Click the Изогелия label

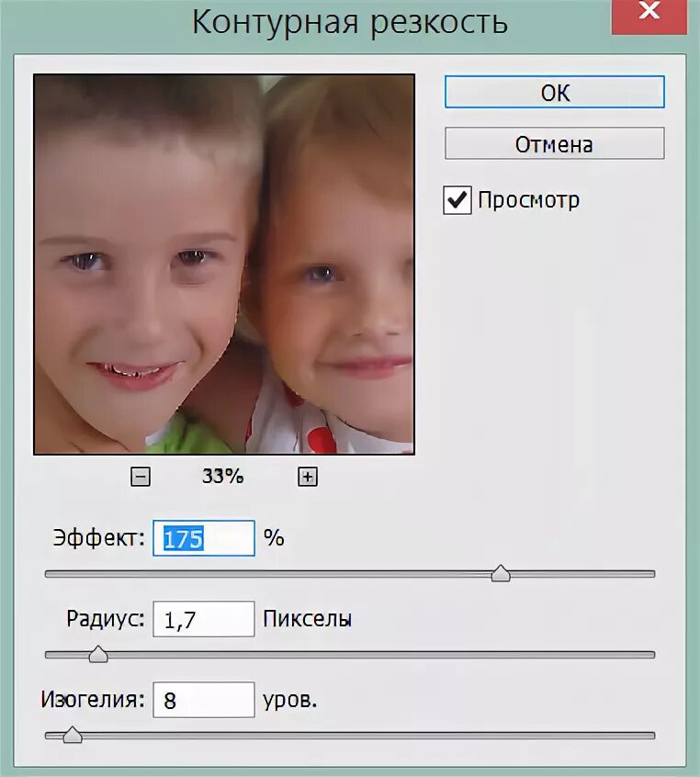[93, 700]
